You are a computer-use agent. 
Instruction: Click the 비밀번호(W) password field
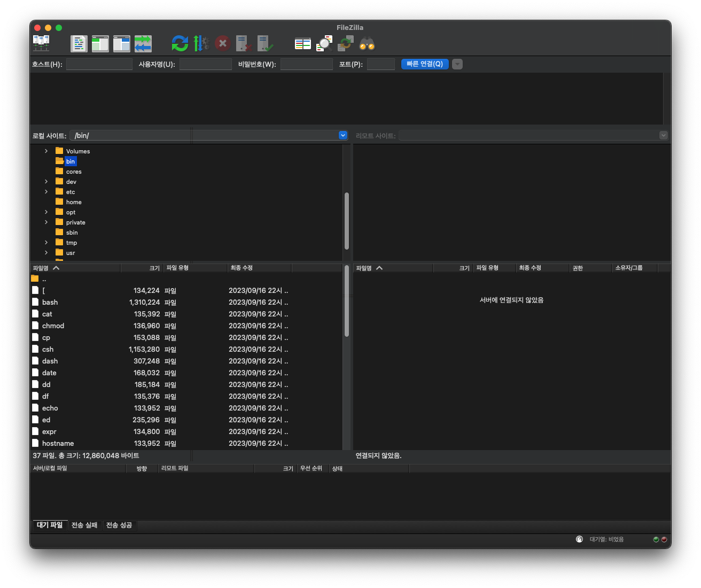pos(307,64)
